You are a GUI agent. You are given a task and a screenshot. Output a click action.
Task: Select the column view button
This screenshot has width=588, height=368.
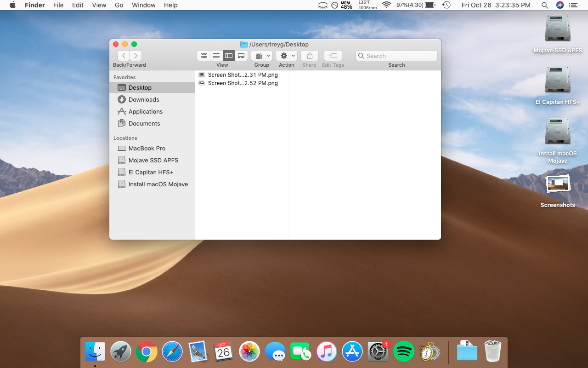click(229, 56)
